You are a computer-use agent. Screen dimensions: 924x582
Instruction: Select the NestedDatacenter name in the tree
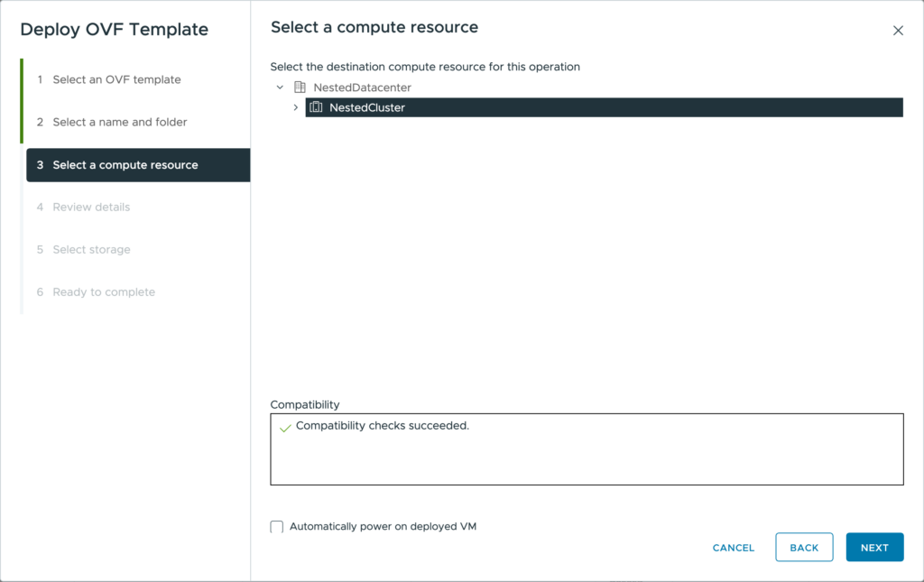point(362,88)
